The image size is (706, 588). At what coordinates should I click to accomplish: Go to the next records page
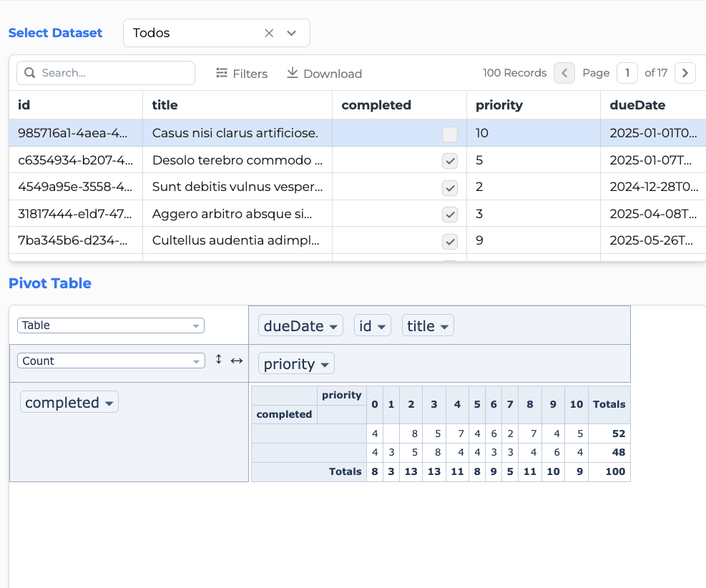(x=685, y=73)
